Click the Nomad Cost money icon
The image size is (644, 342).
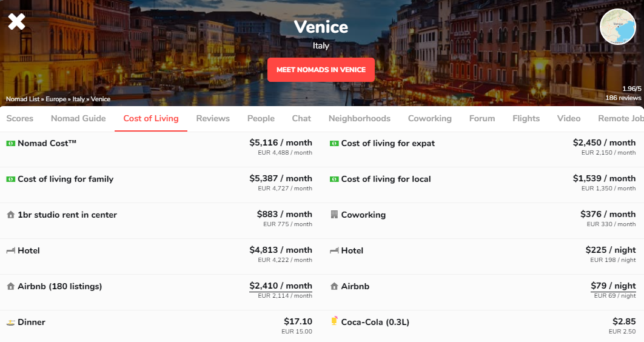tap(10, 144)
